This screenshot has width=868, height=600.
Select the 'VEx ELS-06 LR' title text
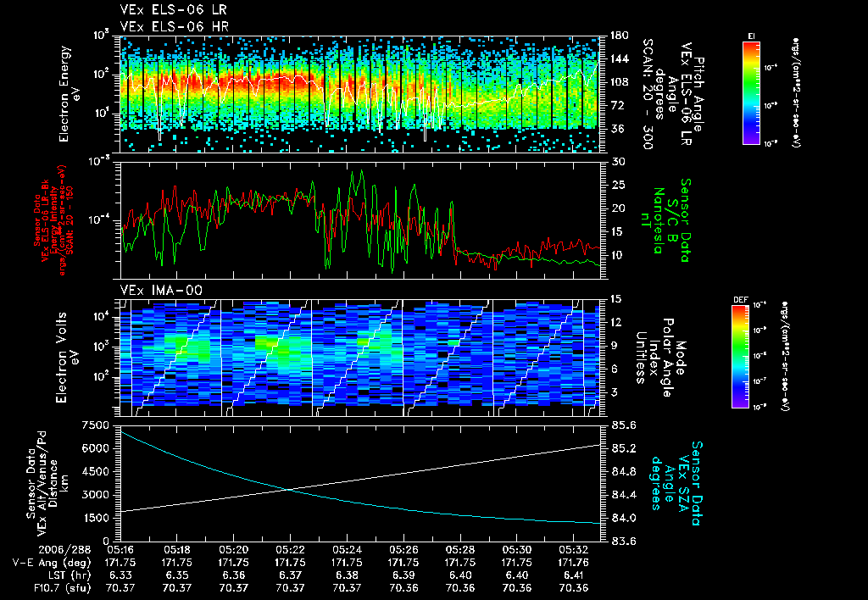pos(173,10)
